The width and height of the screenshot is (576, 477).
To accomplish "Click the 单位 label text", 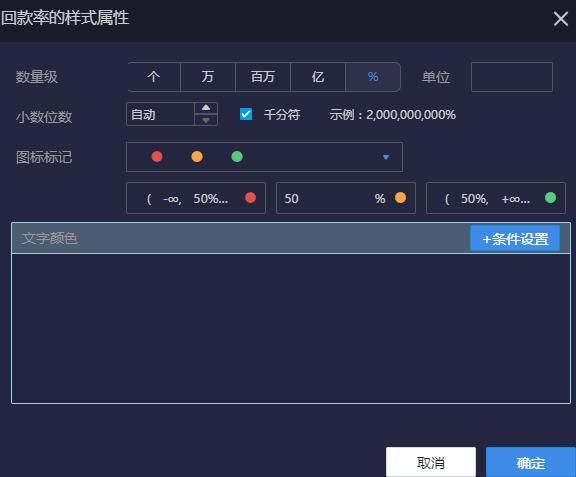I will pyautogui.click(x=436, y=77).
